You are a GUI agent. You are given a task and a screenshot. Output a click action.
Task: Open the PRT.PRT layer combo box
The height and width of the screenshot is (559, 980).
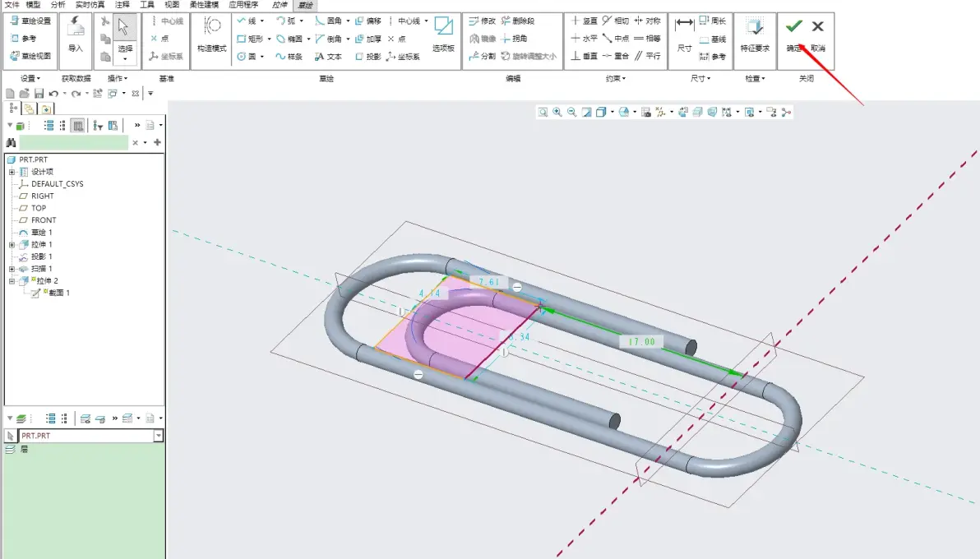point(90,436)
